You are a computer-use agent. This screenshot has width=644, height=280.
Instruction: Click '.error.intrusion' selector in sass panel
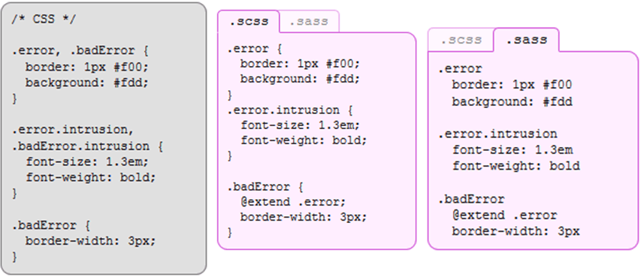tap(497, 134)
